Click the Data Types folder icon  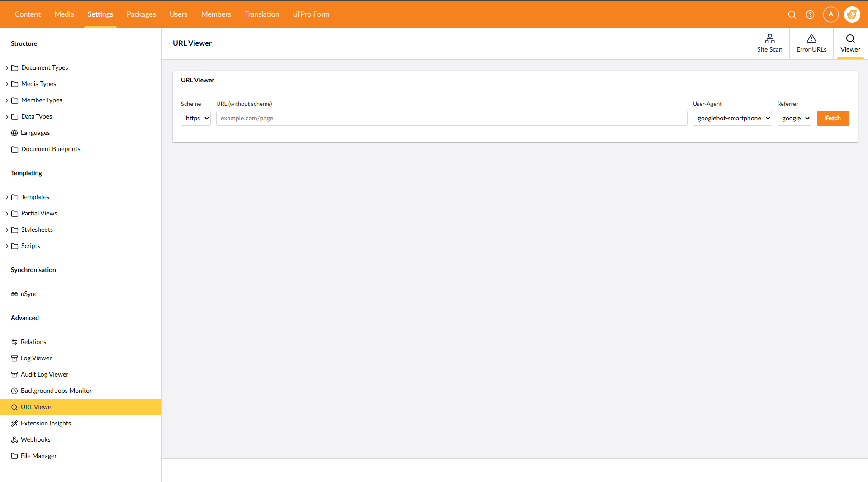click(14, 117)
